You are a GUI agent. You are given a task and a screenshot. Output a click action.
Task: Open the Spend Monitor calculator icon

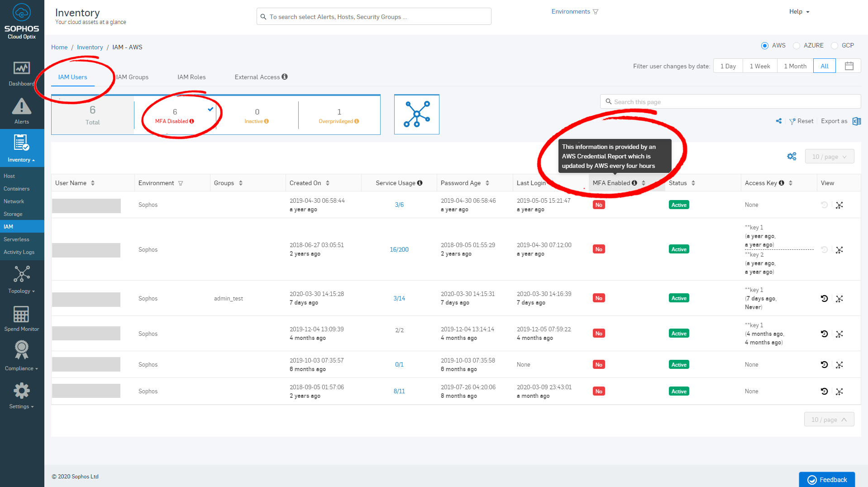tap(21, 314)
